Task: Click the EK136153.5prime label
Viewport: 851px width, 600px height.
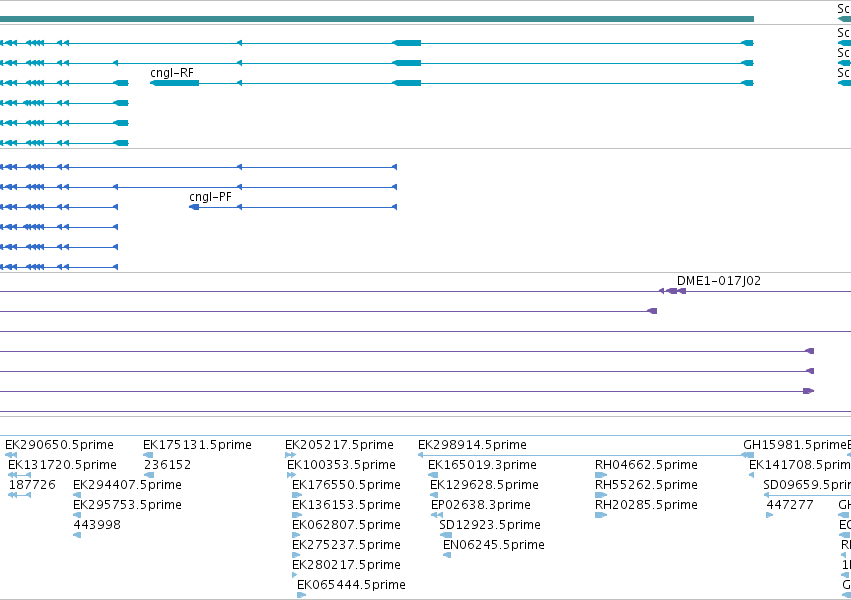Action: point(346,505)
